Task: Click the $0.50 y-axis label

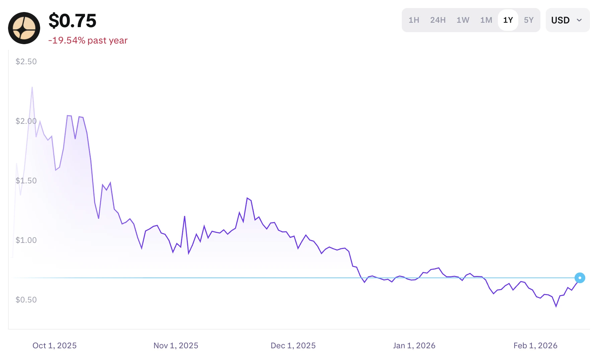Action: coord(26,300)
